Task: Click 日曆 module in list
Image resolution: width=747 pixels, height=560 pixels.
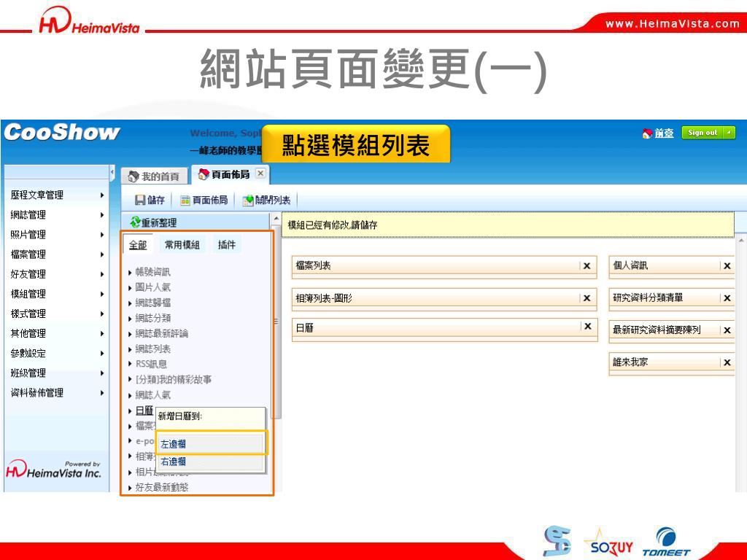Action: coord(144,411)
